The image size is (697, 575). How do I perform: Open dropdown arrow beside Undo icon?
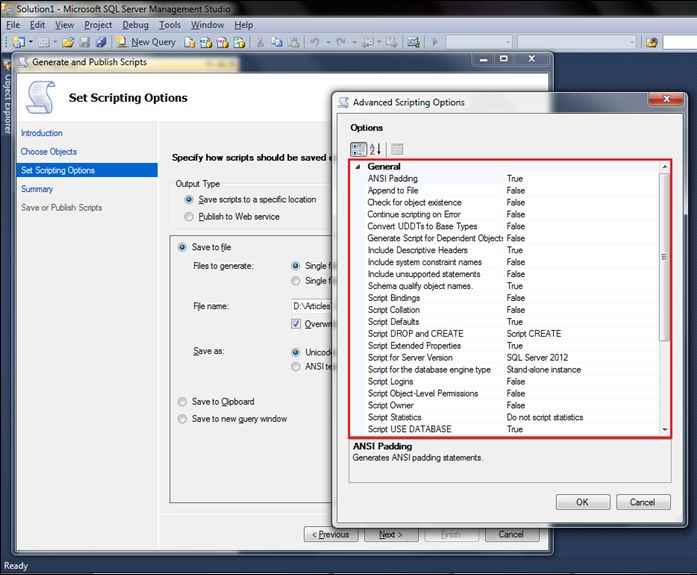[328, 43]
